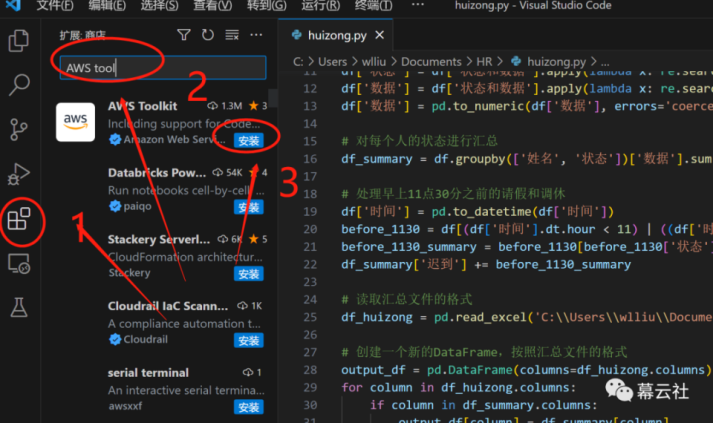Expand hidden menu bar items ellipsis
This screenshot has height=423, width=713.
417,5
